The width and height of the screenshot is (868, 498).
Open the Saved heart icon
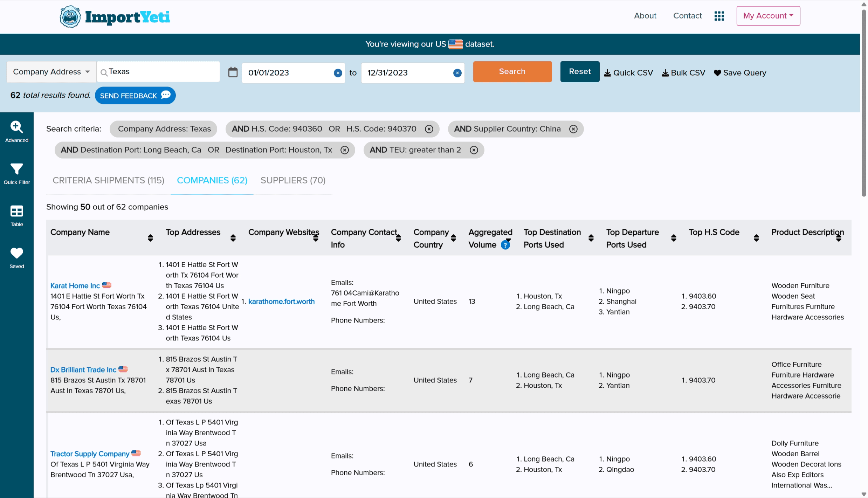16,258
